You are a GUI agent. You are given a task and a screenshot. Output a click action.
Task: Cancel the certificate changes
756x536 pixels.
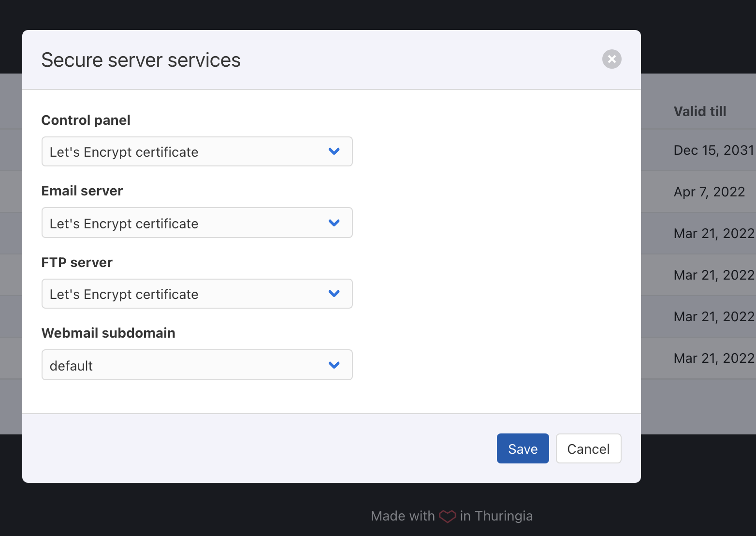588,448
